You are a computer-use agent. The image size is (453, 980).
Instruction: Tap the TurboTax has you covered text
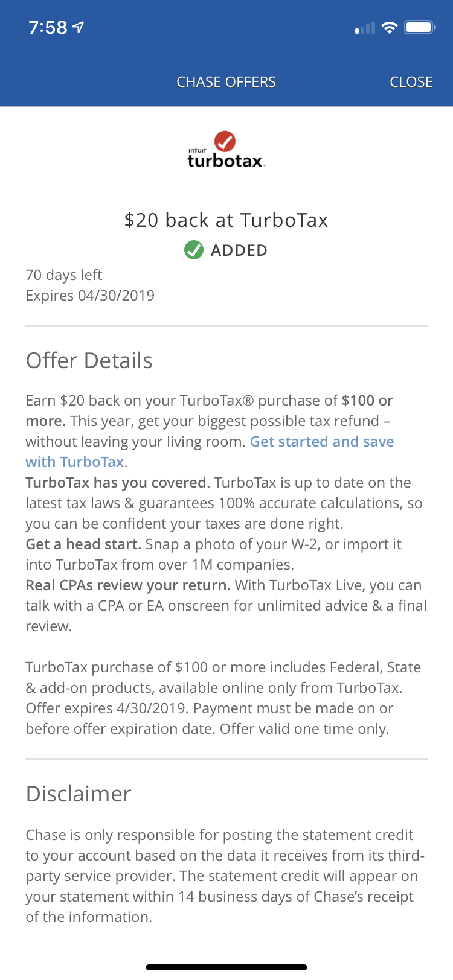click(118, 483)
